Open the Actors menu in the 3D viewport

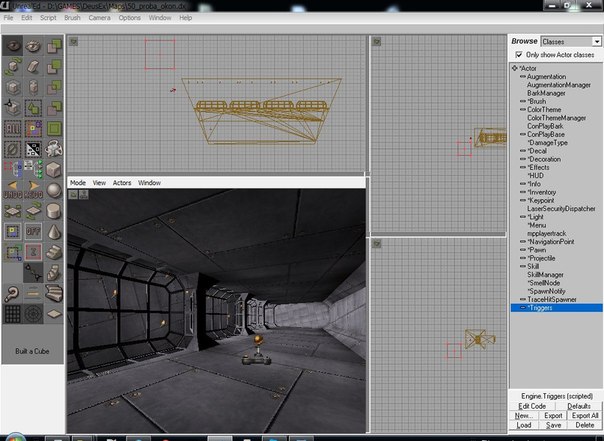122,183
